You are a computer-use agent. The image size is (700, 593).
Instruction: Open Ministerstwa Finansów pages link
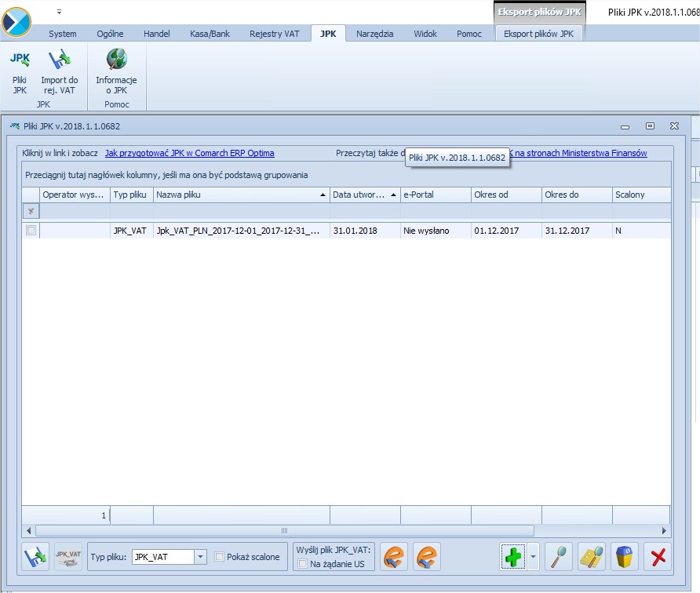(579, 153)
